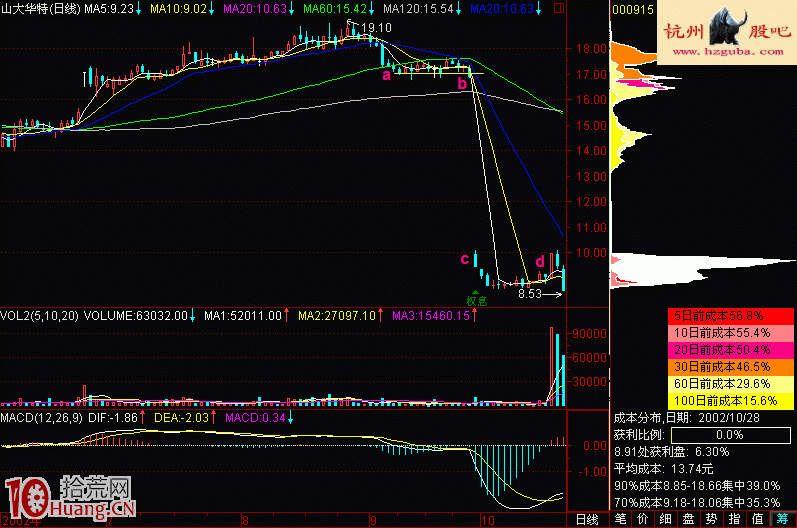797x528 pixels.
Task: Click the 90000 volume axis label
Action: tap(590, 333)
